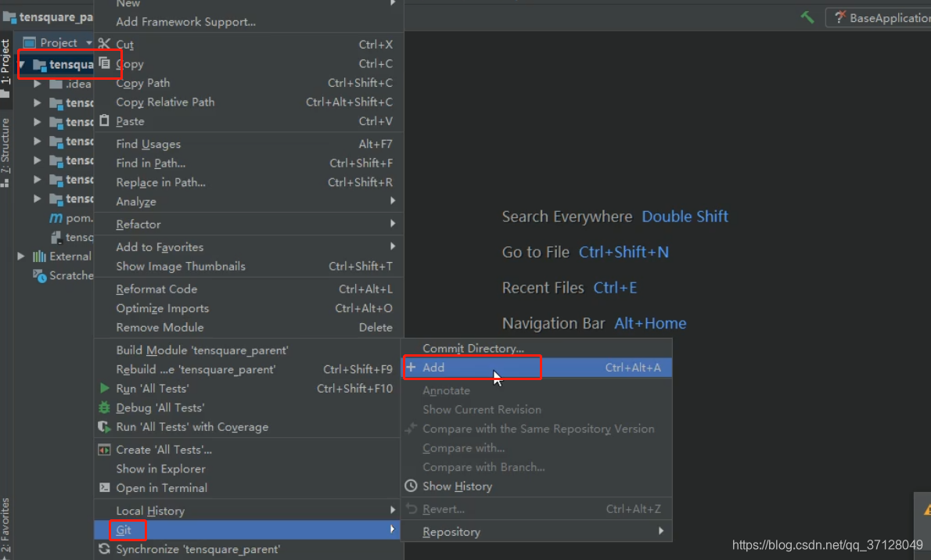This screenshot has height=560, width=931.
Task: Open the Add to Favorites submenu
Action: click(x=248, y=246)
